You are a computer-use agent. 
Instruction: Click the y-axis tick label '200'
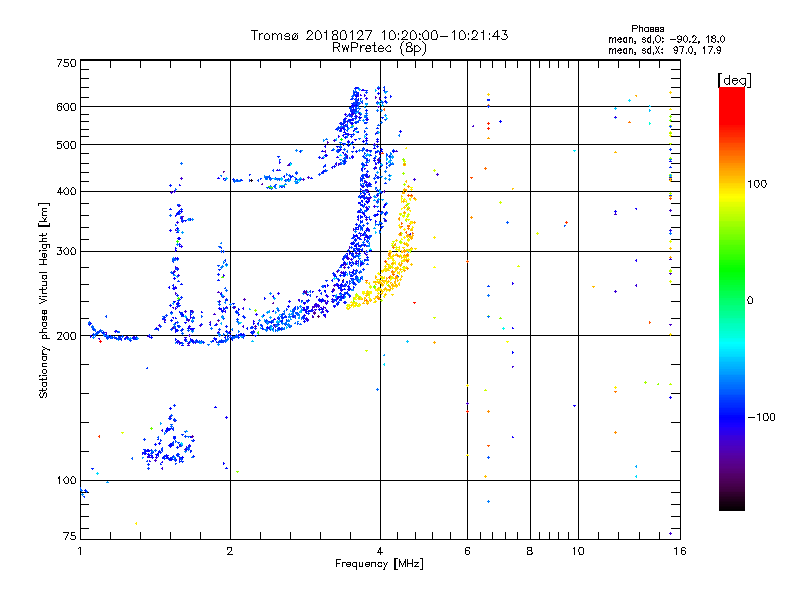pyautogui.click(x=66, y=336)
